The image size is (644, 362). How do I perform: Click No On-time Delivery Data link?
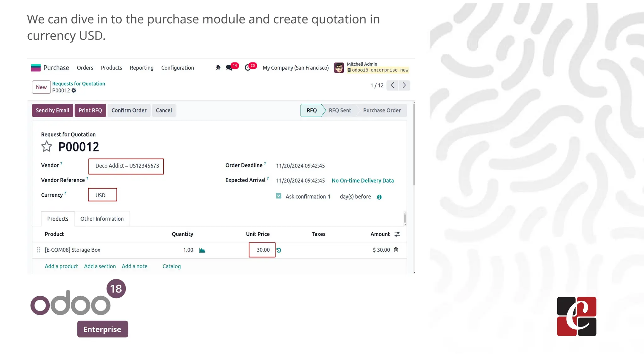click(x=363, y=181)
